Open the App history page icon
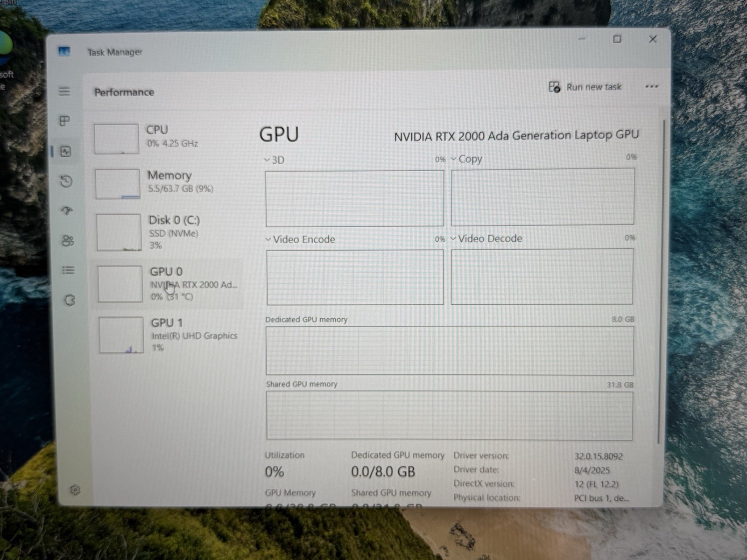The height and width of the screenshot is (560, 747). (66, 181)
